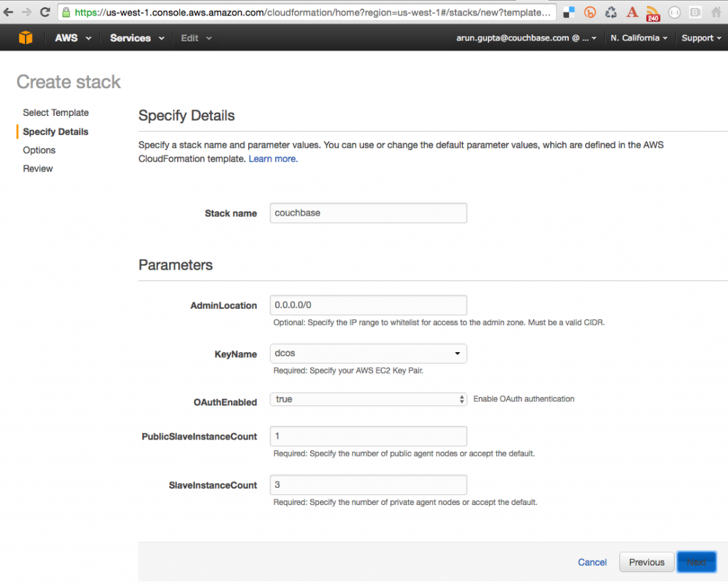Click the grey circular extension icon
Viewport: 728px width, 584px height.
click(674, 13)
